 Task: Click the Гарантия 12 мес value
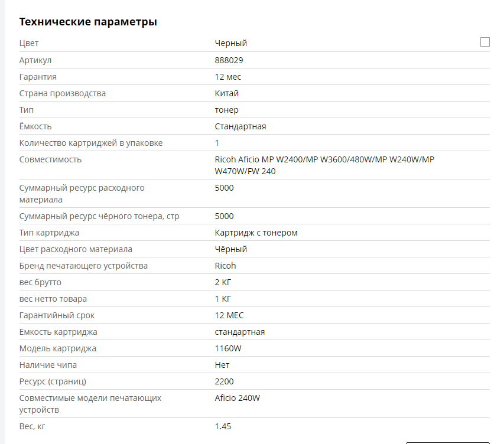228,77
